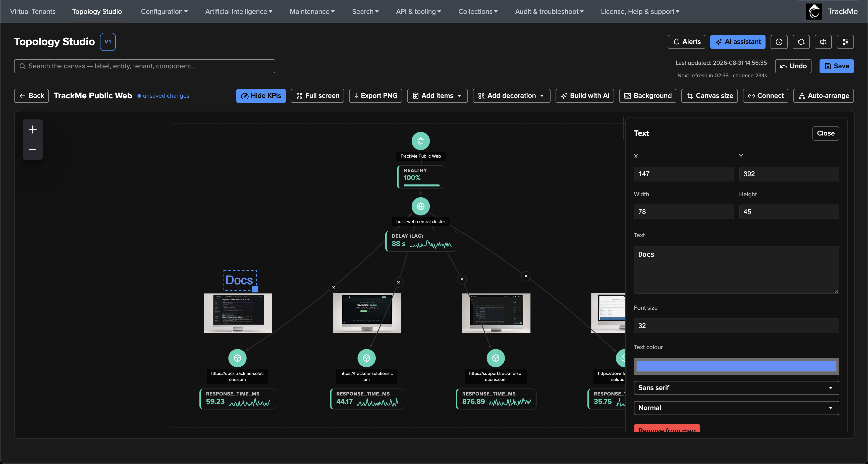Select the web-central cluster globe node
The image size is (868, 464).
point(420,206)
